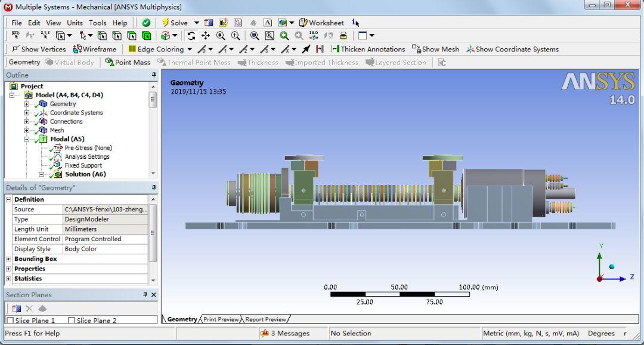Image resolution: width=644 pixels, height=345 pixels.
Task: Open the View menu
Action: click(54, 23)
